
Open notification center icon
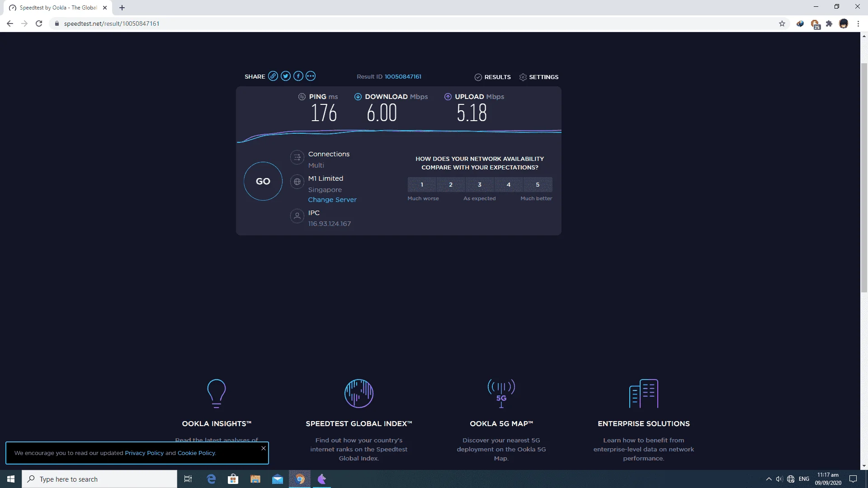[x=853, y=479]
